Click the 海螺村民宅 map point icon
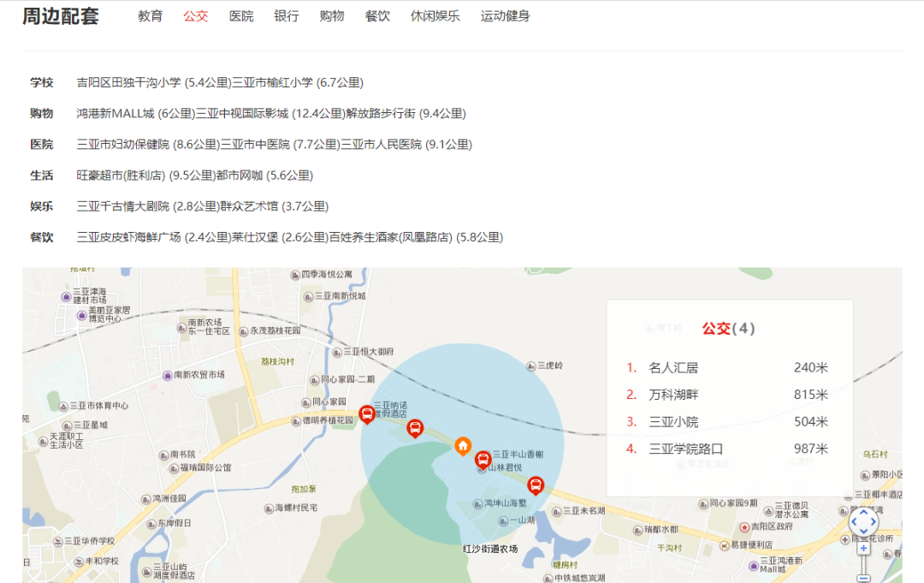The width and height of the screenshot is (924, 583). click(x=269, y=509)
